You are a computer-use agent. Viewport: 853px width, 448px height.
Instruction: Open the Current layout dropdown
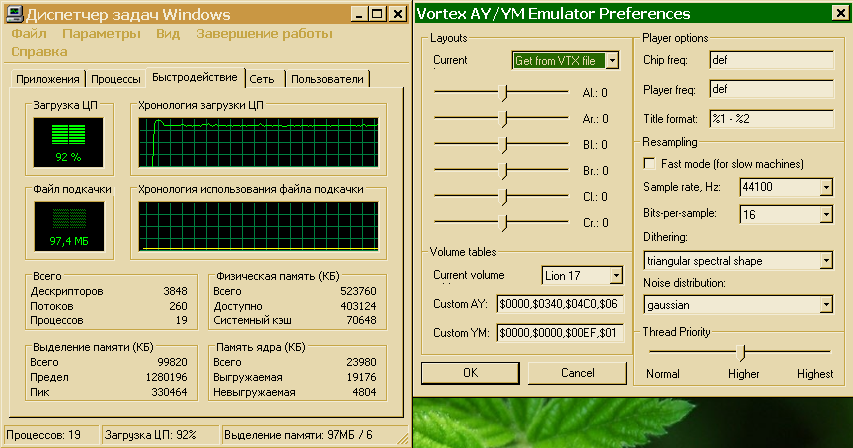(612, 61)
